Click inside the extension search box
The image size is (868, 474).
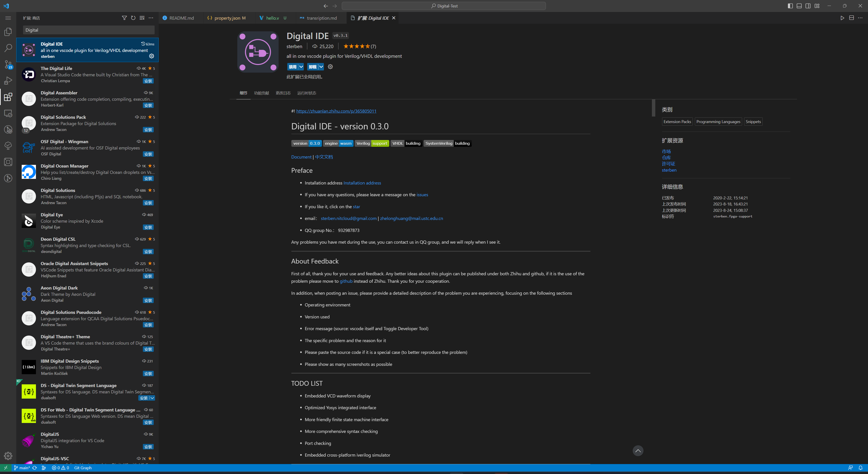(x=88, y=30)
